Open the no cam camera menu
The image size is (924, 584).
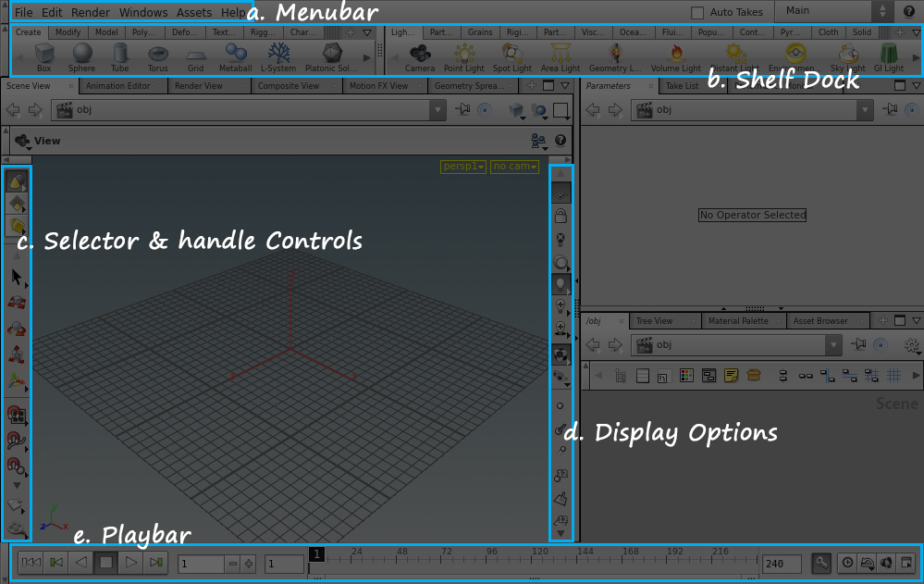514,167
